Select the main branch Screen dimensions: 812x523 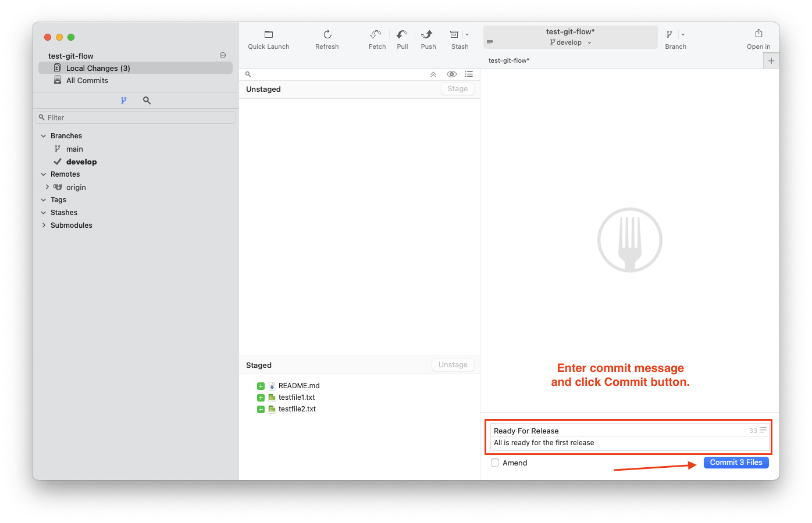[74, 149]
